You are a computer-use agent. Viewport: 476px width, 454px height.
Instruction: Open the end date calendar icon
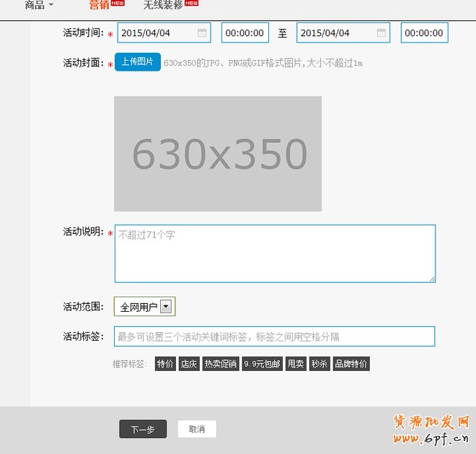pyautogui.click(x=381, y=33)
